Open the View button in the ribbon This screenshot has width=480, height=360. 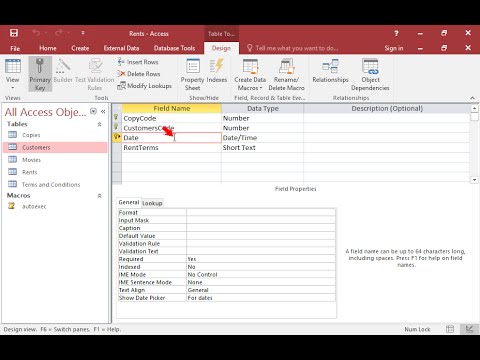(13, 74)
